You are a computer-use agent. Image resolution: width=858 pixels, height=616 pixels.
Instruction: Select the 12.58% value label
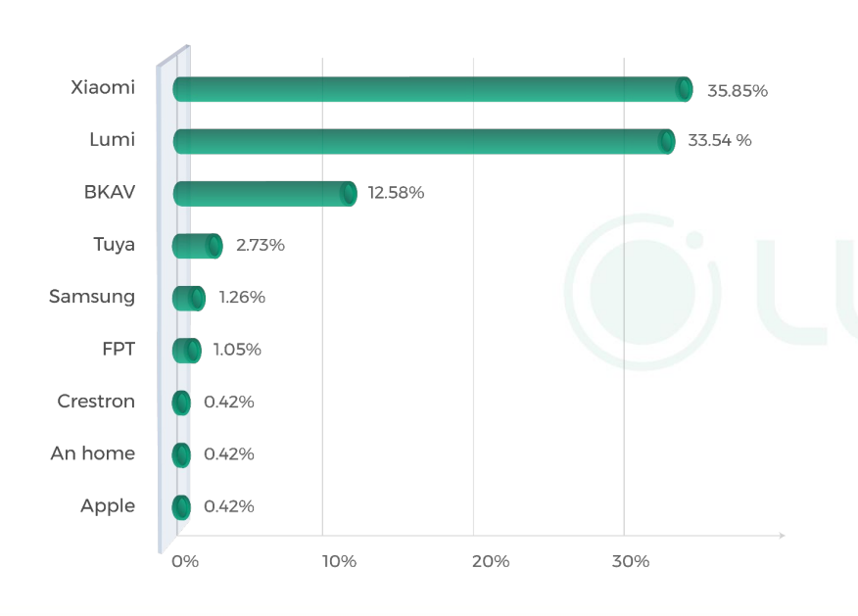[396, 193]
